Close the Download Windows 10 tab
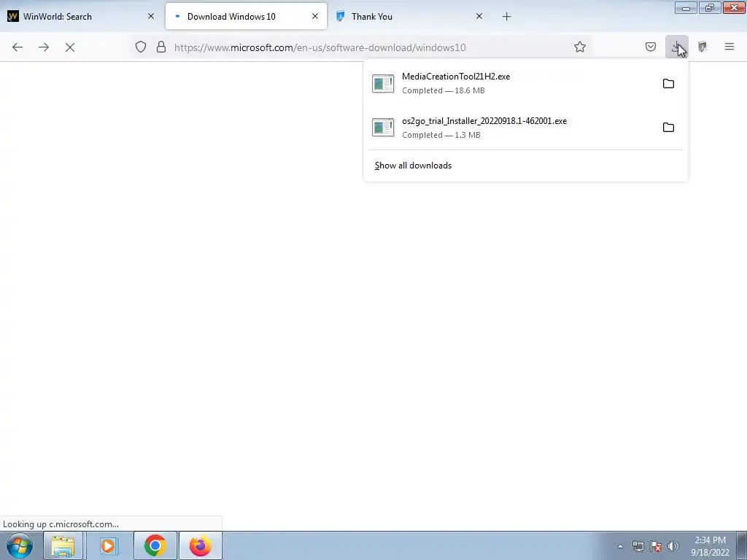The height and width of the screenshot is (560, 747). (315, 17)
